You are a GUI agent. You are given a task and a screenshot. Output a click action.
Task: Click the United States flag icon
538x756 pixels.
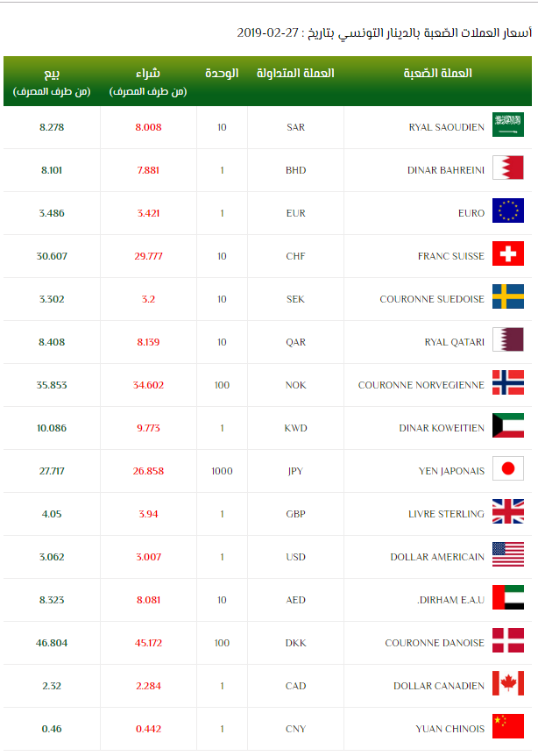pos(507,556)
